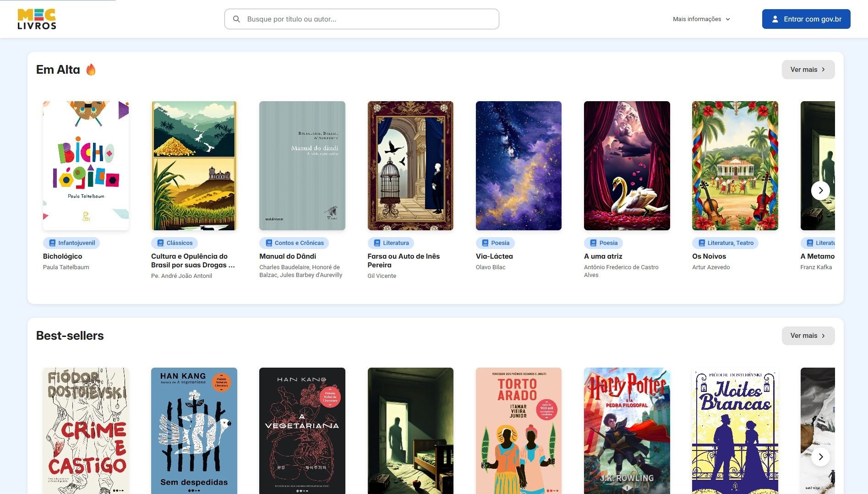Open the Crime e Castigo cover
This screenshot has height=494, width=868.
tap(86, 430)
